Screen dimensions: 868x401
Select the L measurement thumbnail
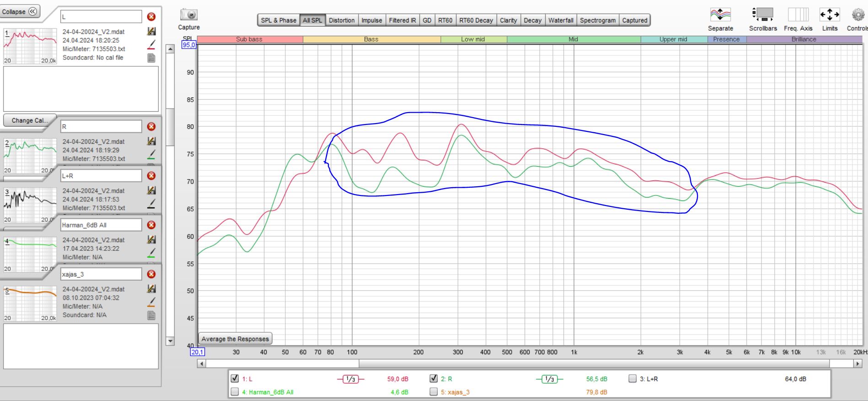tap(30, 46)
